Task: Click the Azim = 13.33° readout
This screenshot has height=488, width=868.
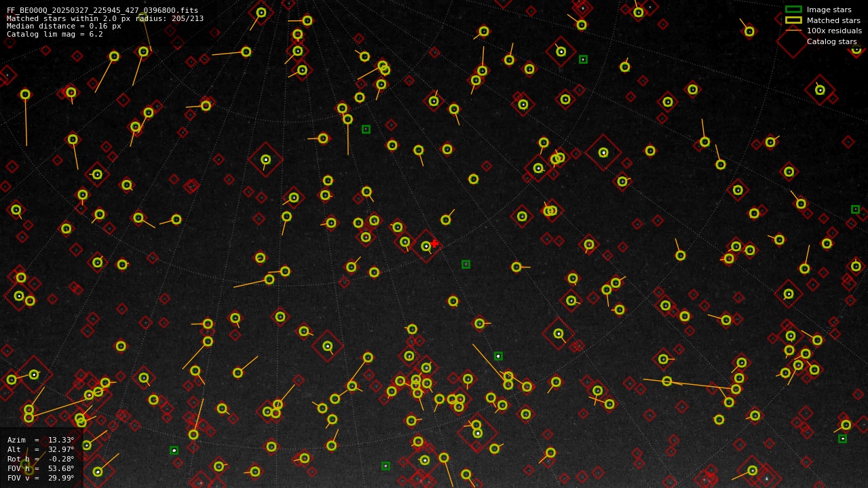Action: click(41, 440)
